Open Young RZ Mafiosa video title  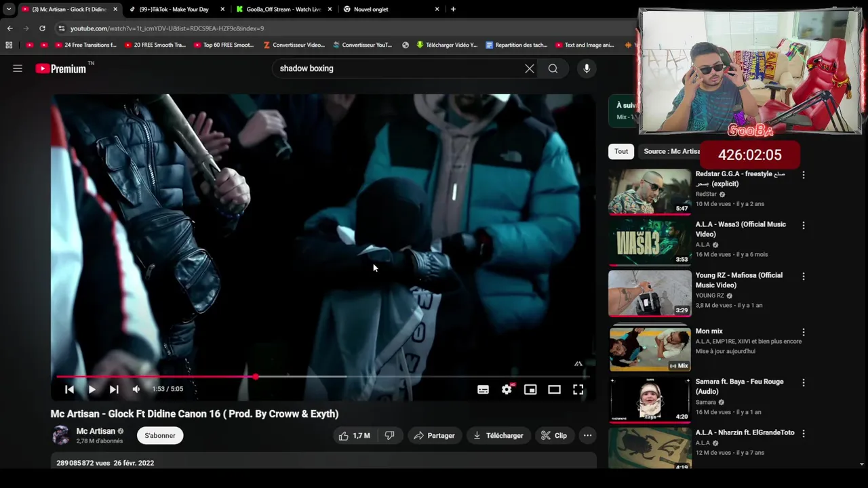pyautogui.click(x=738, y=280)
